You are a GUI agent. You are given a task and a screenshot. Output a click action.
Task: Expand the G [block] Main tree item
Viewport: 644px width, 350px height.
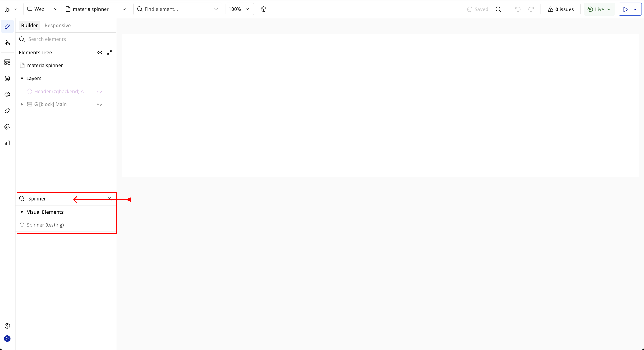click(x=22, y=104)
